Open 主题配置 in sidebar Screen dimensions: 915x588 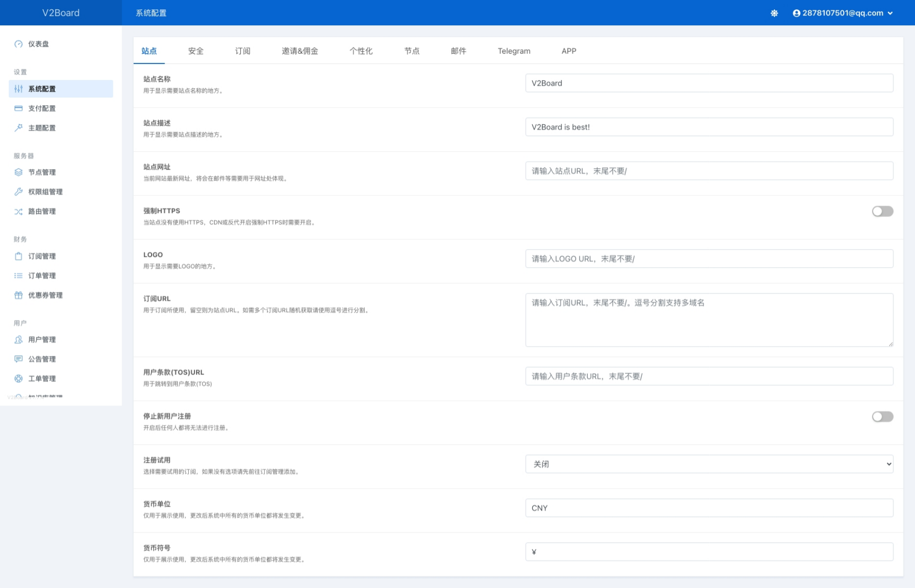(61, 128)
